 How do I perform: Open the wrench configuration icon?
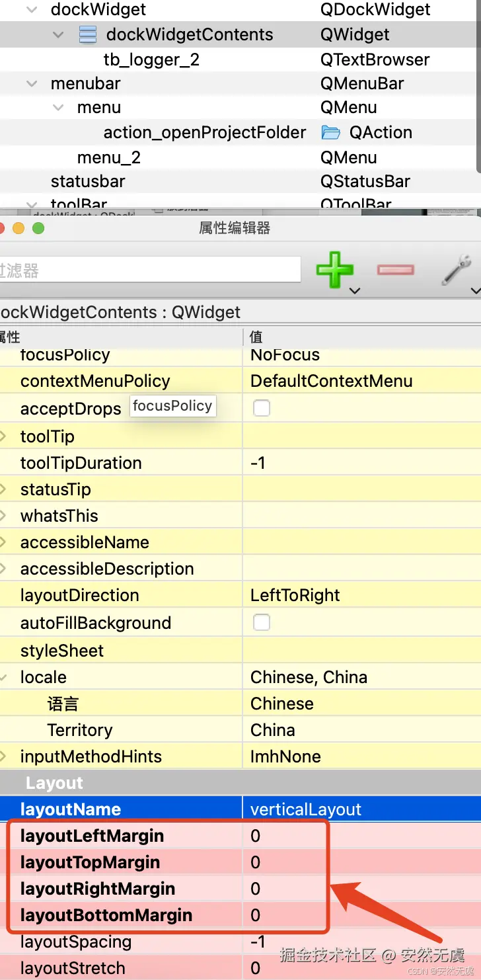(455, 268)
